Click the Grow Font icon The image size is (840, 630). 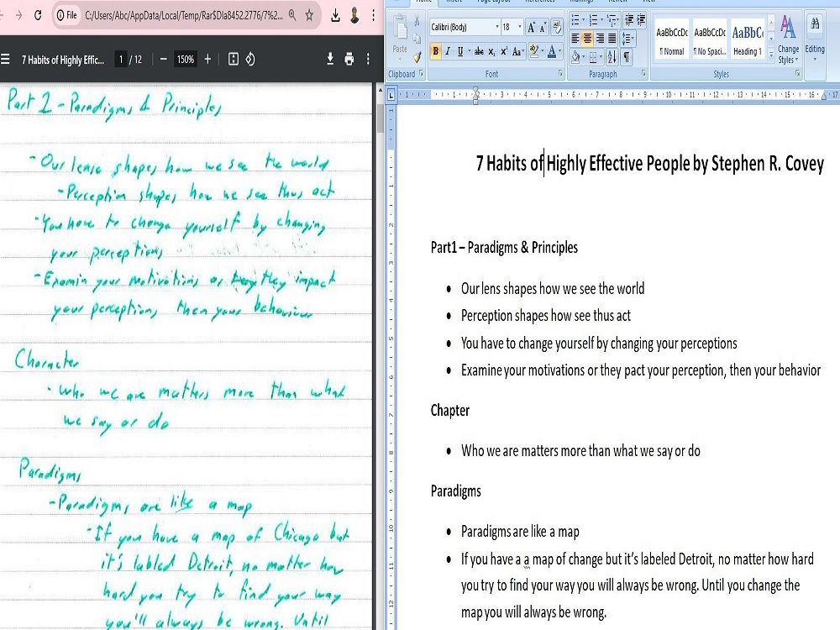(x=531, y=27)
